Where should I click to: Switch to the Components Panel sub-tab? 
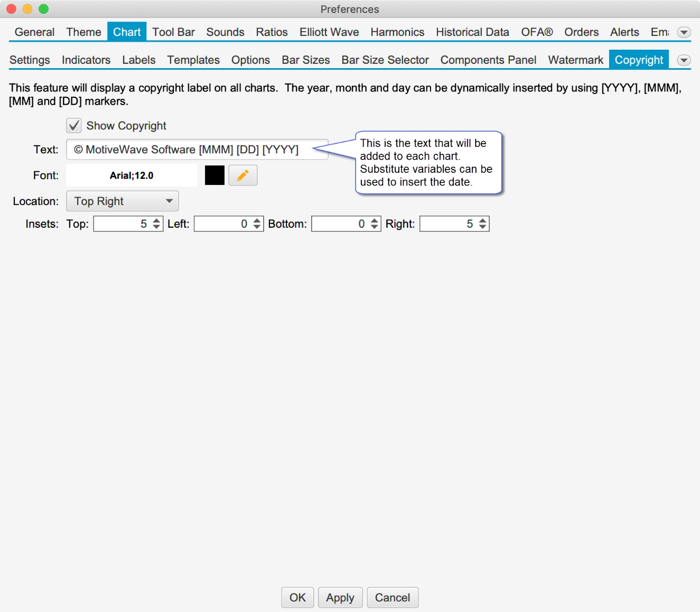click(488, 60)
